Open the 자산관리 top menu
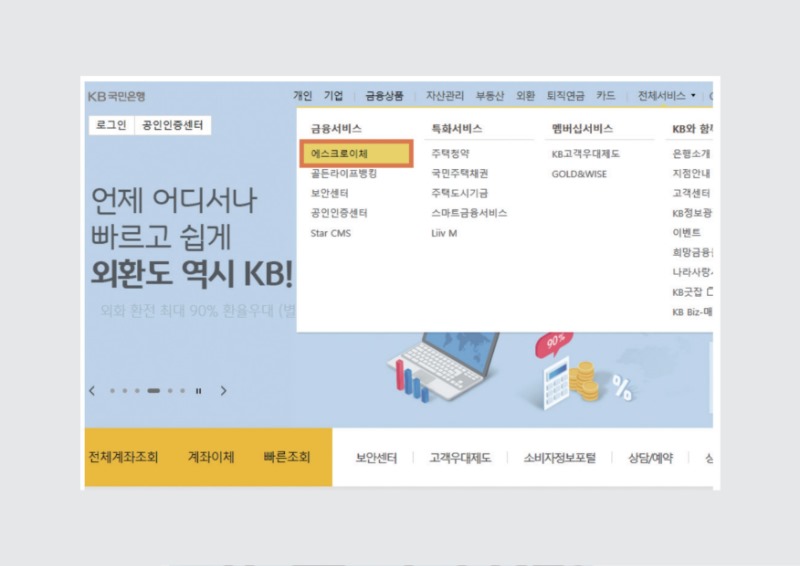This screenshot has height=566, width=800. click(x=445, y=96)
